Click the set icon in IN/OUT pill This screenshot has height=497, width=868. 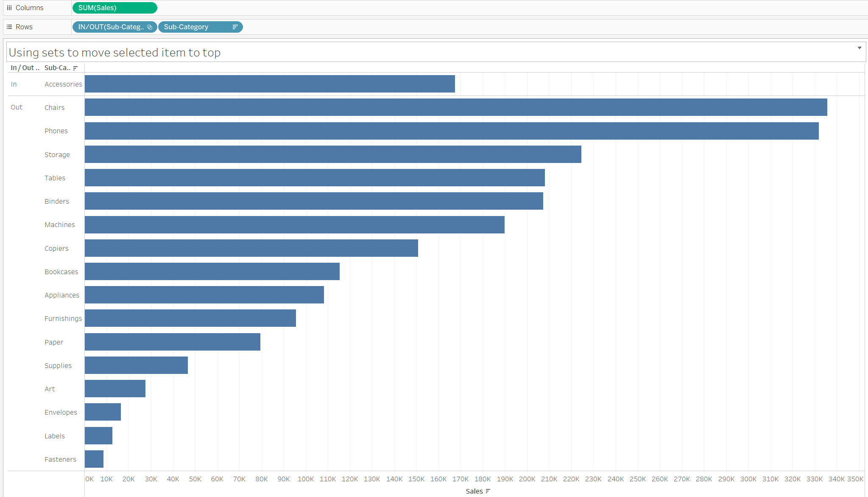pos(150,27)
